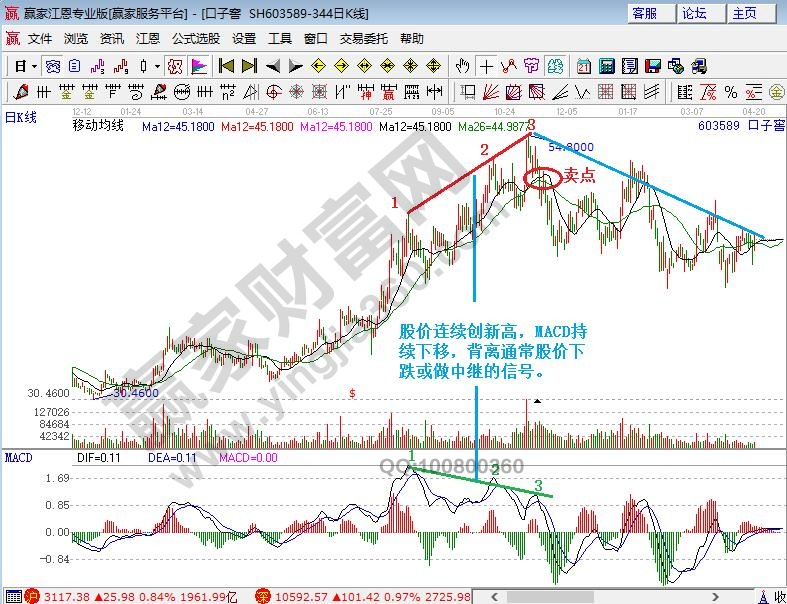
Task: Click yellow diamond with horizontal double arrow
Action: point(364,66)
